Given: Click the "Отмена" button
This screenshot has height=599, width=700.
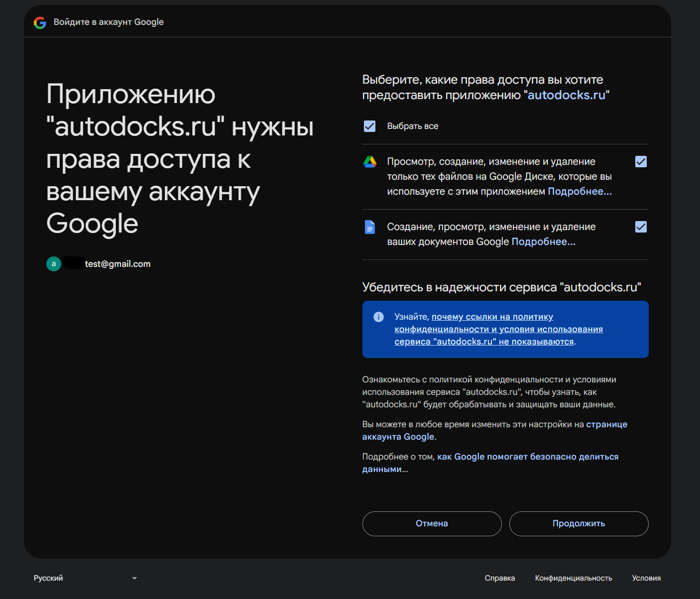Looking at the screenshot, I should click(432, 523).
